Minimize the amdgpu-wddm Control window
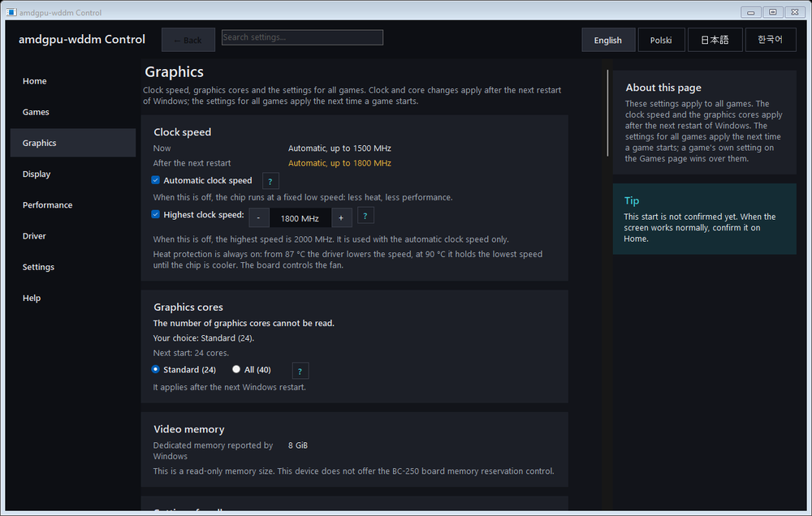Image resolution: width=812 pixels, height=516 pixels. tap(750, 12)
